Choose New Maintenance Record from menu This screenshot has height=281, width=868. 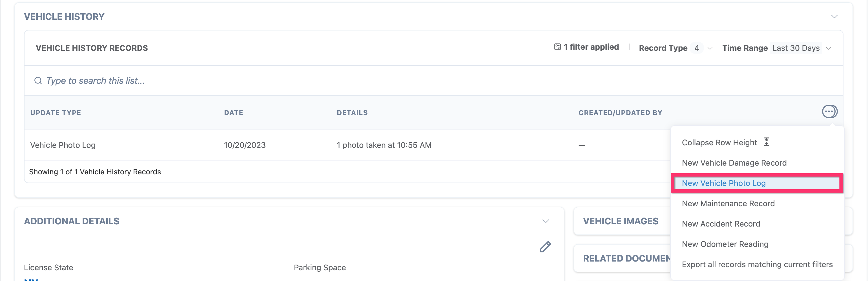728,203
